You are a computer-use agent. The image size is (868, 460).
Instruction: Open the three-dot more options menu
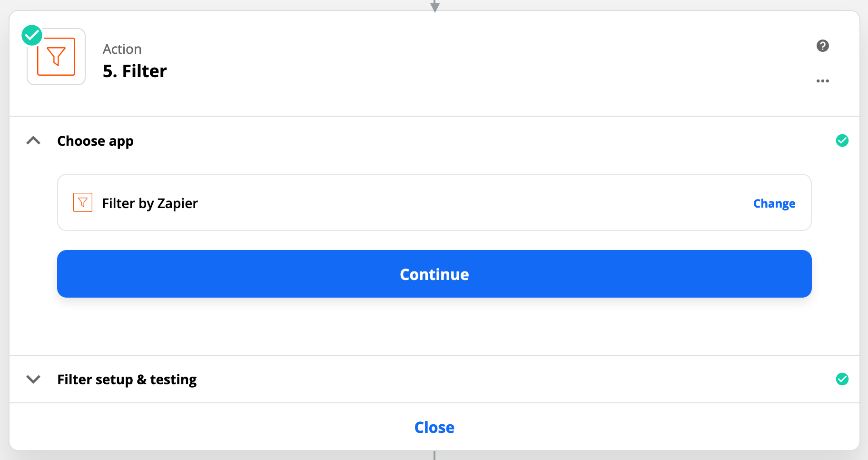click(822, 81)
